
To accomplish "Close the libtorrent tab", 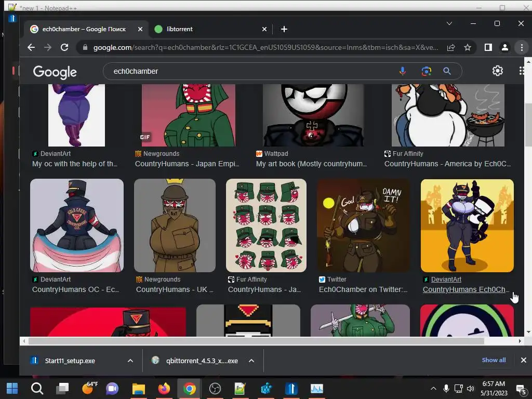I will pyautogui.click(x=264, y=29).
